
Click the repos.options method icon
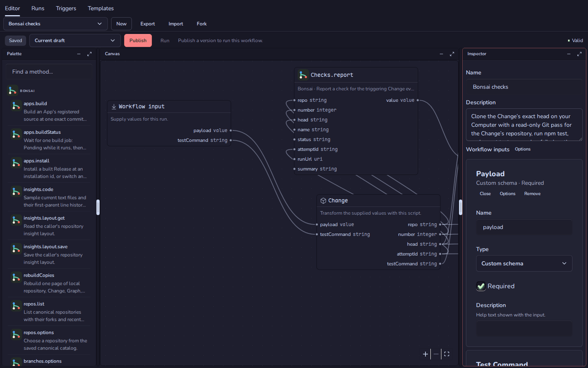(x=16, y=334)
